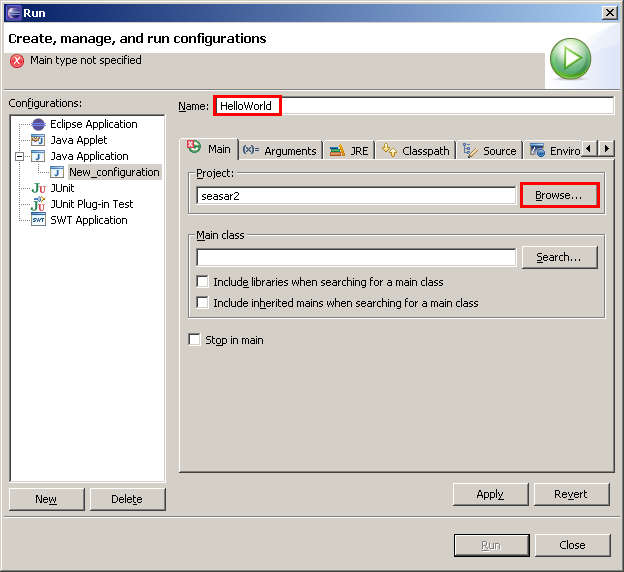Image resolution: width=624 pixels, height=572 pixels.
Task: Select the Java Applet configuration icon
Action: click(x=38, y=140)
